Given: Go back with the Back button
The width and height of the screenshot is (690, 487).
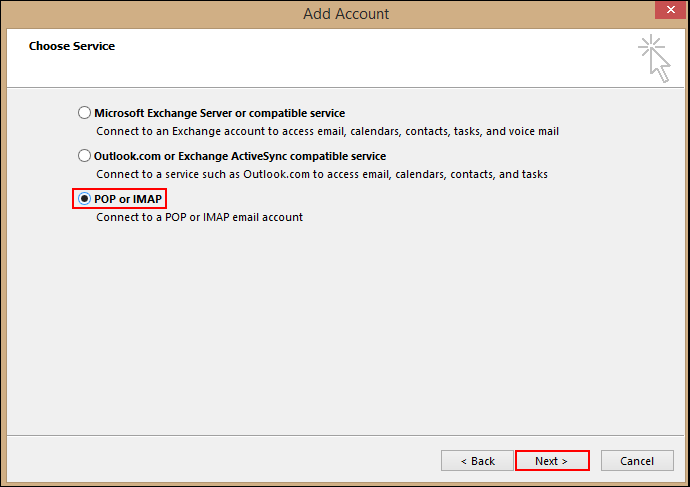Looking at the screenshot, I should (x=477, y=461).
